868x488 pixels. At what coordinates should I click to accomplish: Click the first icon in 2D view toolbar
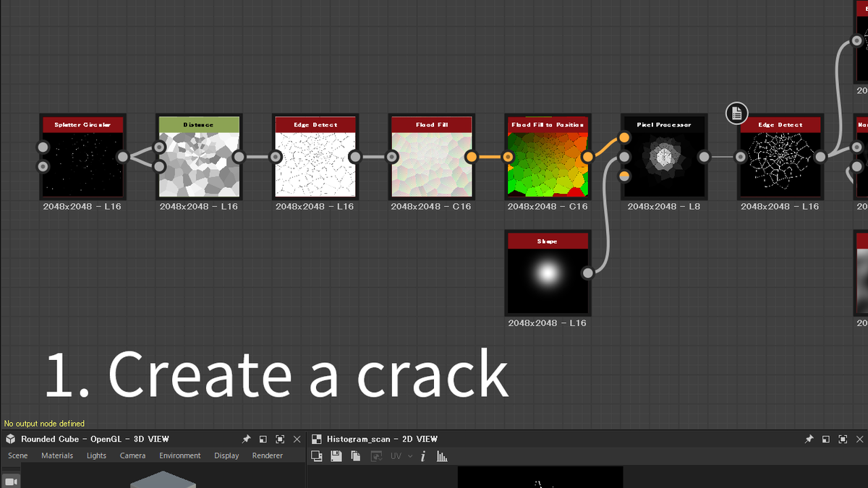point(316,456)
